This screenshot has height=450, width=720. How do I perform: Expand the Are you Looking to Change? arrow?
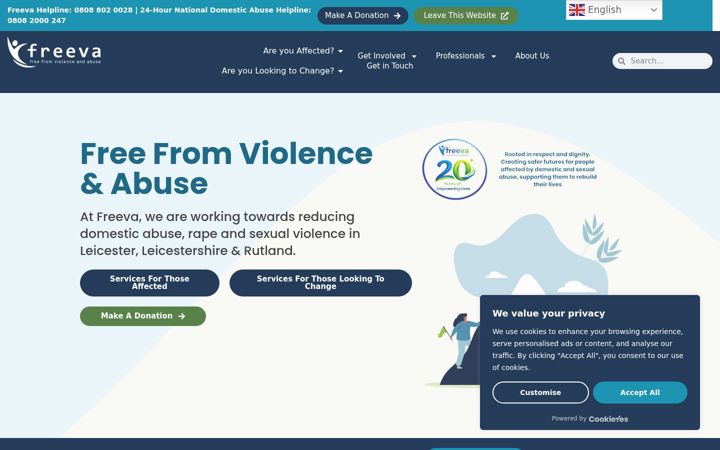tap(340, 71)
